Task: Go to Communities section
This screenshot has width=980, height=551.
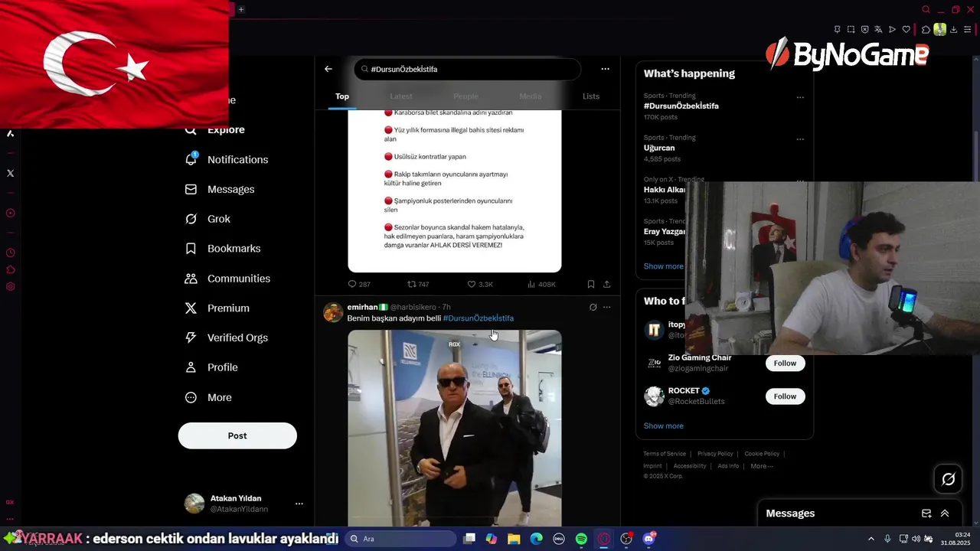Action: (x=227, y=279)
